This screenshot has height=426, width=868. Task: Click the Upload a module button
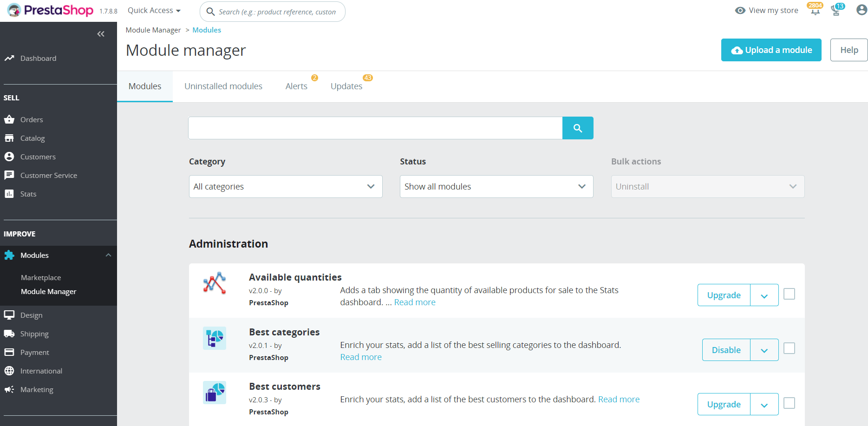[x=771, y=50]
